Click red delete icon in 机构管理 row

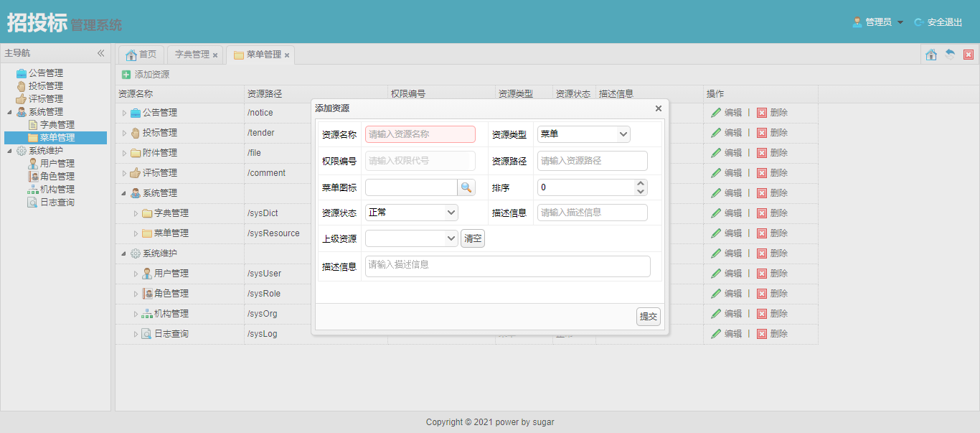pos(762,314)
